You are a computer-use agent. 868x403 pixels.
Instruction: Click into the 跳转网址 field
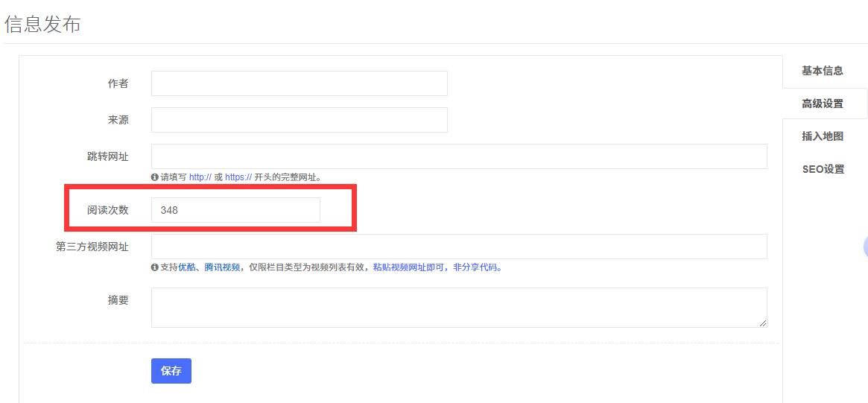point(459,156)
